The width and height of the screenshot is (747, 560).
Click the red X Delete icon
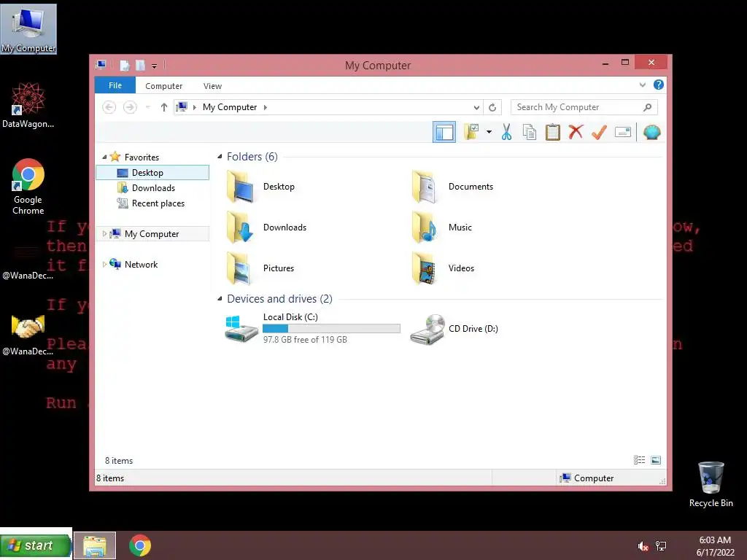click(x=576, y=131)
